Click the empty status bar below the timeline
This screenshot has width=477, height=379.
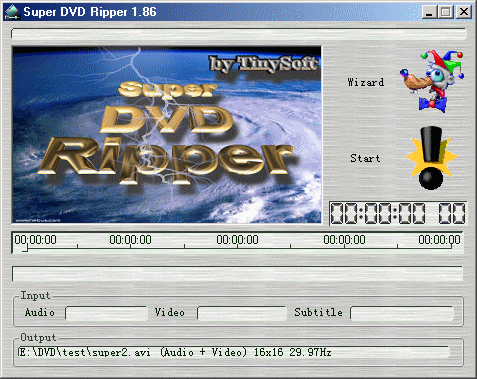tap(237, 273)
